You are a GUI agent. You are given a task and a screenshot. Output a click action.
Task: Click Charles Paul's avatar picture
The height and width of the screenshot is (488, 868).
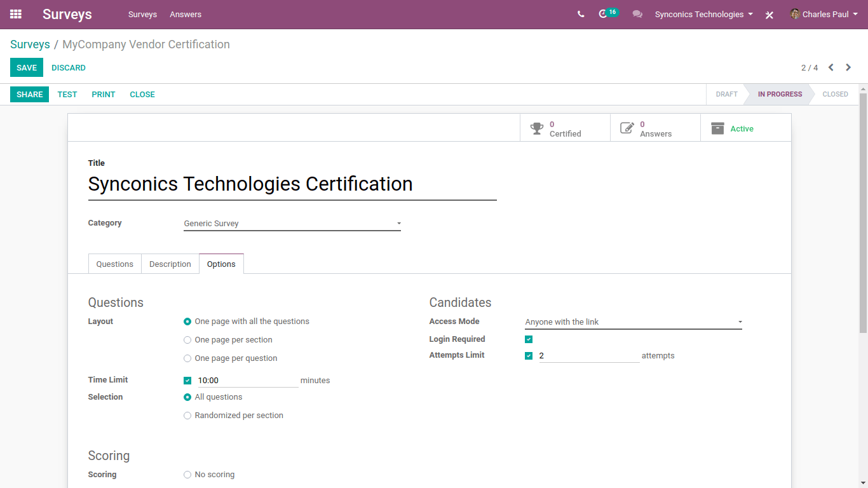(x=795, y=14)
